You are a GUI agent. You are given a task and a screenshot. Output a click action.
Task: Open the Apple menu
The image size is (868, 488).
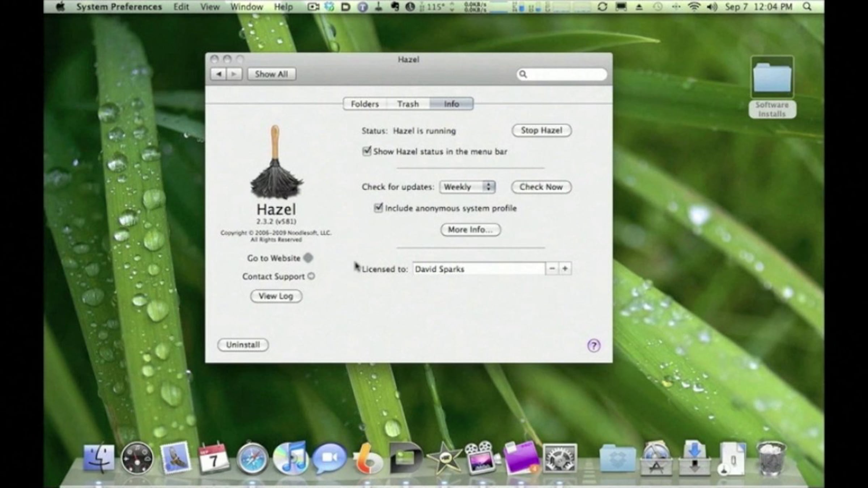60,7
